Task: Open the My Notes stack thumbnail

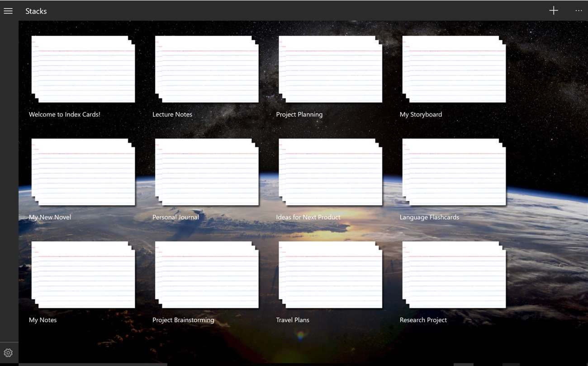Action: (83, 275)
